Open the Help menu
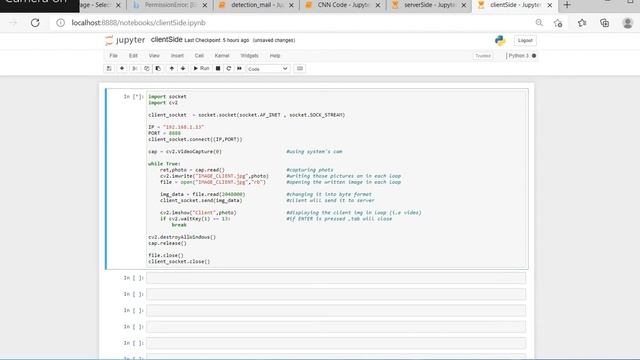Image resolution: width=640 pixels, height=360 pixels. (x=275, y=56)
